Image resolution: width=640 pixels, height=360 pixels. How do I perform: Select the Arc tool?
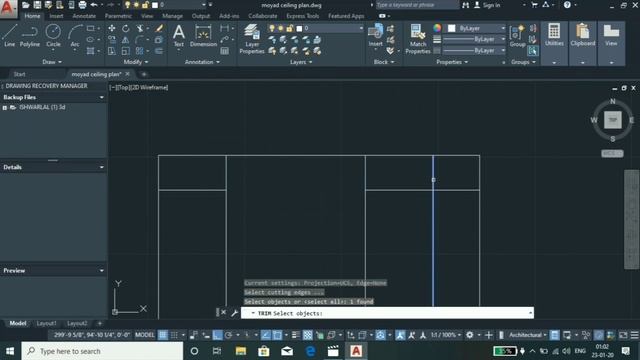75,36
